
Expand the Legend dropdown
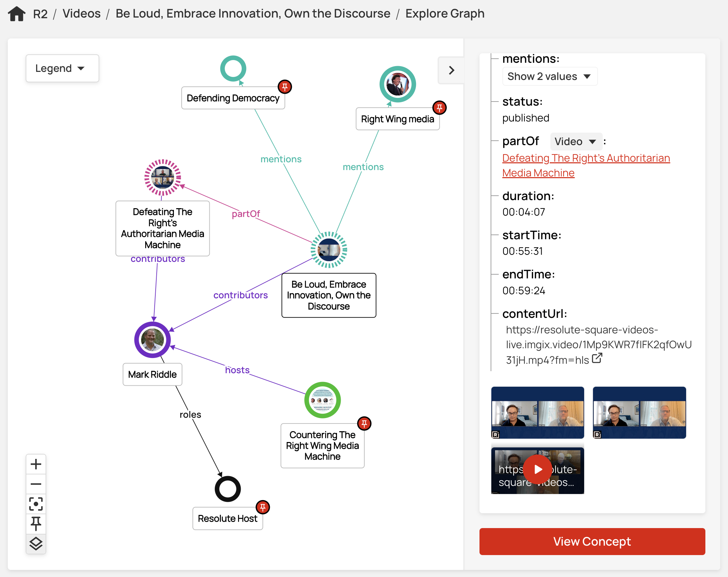(x=62, y=68)
